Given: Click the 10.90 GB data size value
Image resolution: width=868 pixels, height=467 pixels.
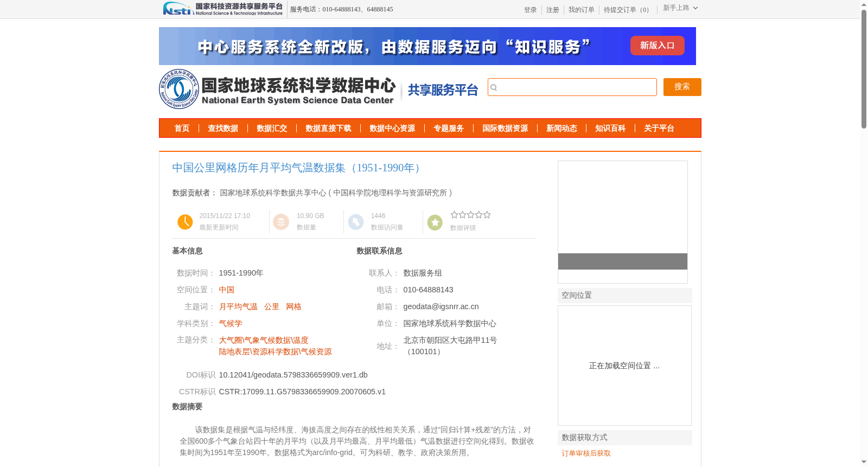Looking at the screenshot, I should pyautogui.click(x=310, y=216).
